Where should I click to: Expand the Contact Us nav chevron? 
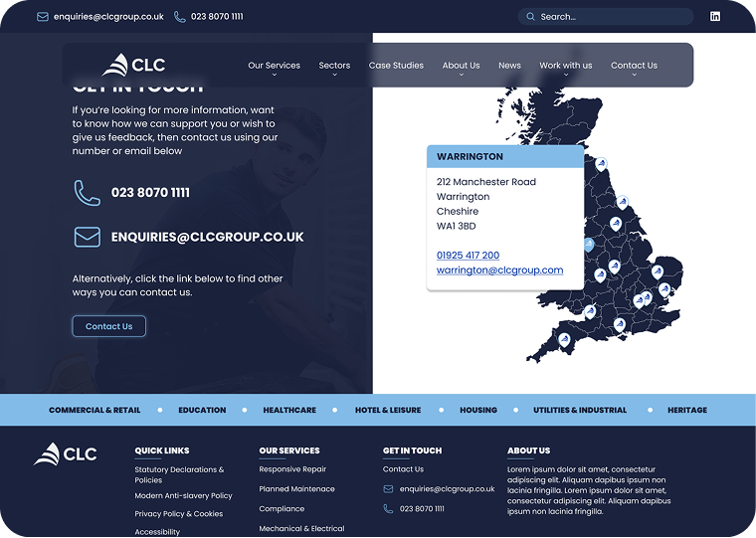point(634,75)
